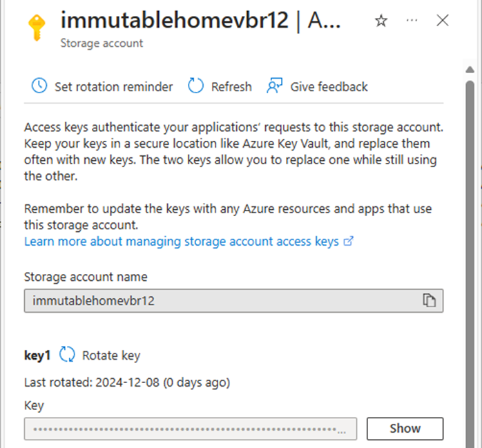Copy the storage account name to clipboard
Screen dimensions: 482x448
click(x=429, y=300)
